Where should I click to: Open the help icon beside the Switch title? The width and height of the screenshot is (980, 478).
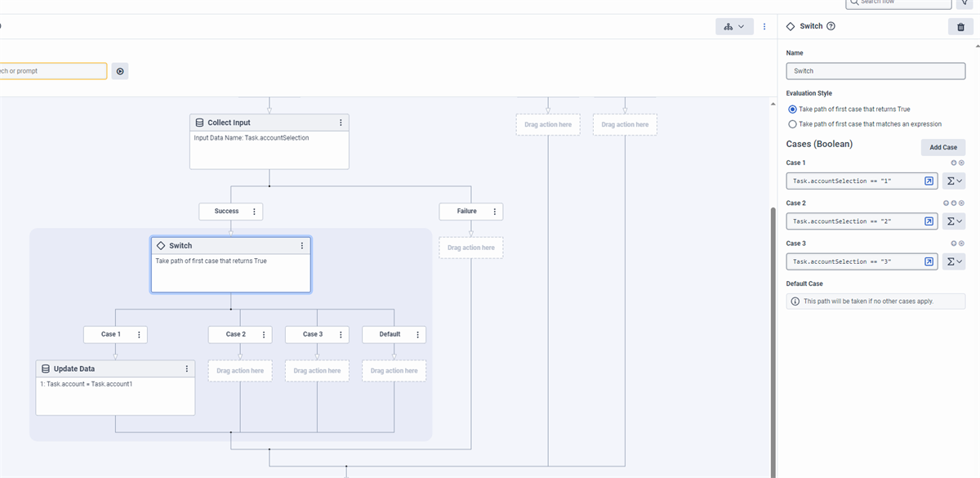tap(831, 26)
